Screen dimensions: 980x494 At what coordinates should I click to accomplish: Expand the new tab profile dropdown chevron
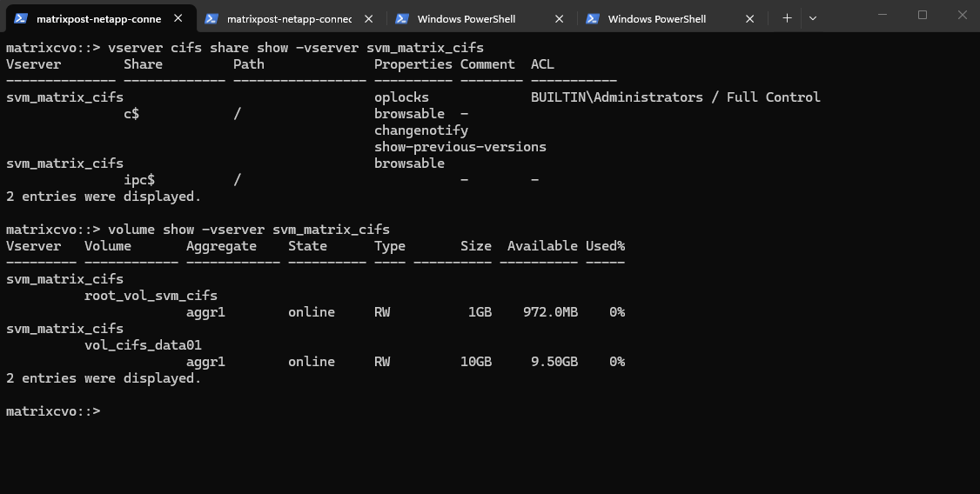click(813, 17)
